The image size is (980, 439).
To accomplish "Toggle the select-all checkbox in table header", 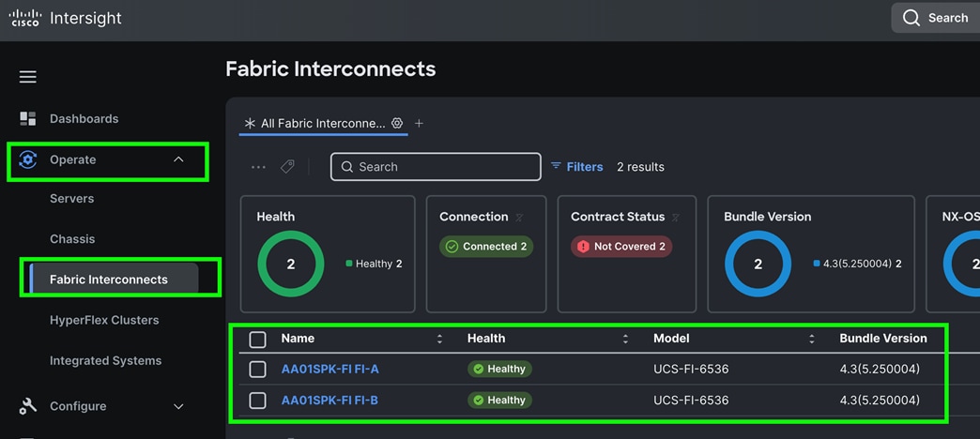I will click(x=257, y=340).
